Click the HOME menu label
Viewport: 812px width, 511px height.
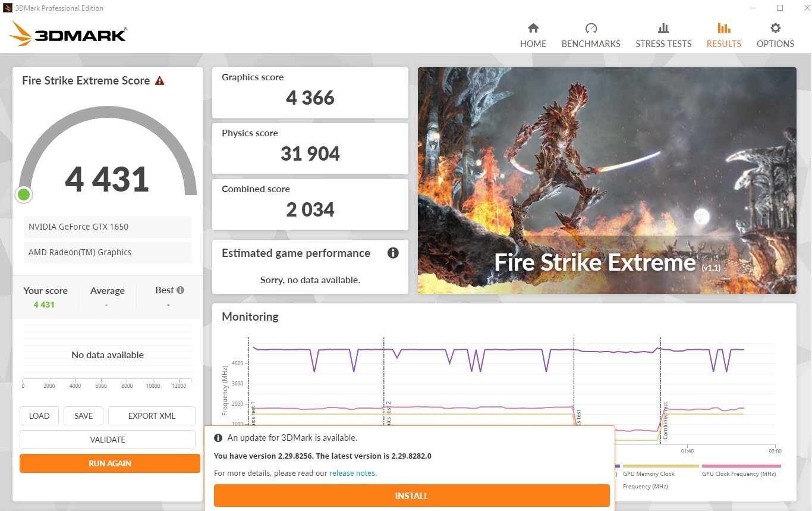tap(533, 43)
